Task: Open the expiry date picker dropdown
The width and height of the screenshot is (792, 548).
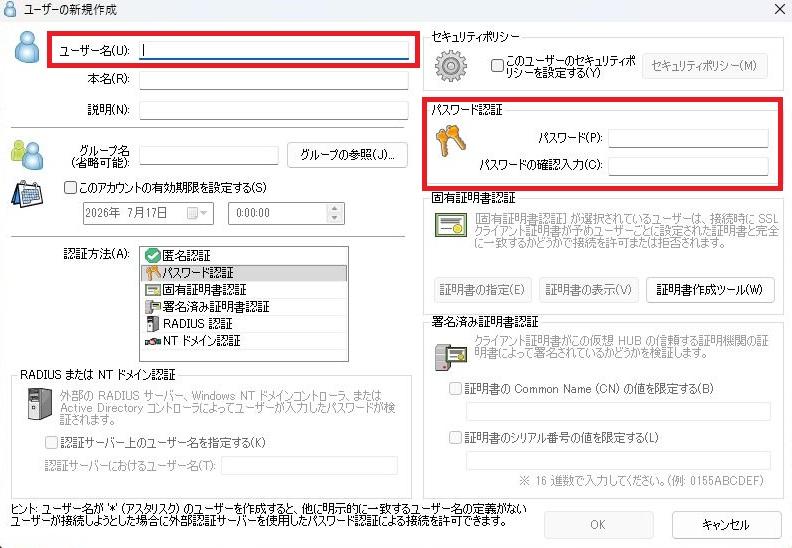Action: tap(197, 213)
